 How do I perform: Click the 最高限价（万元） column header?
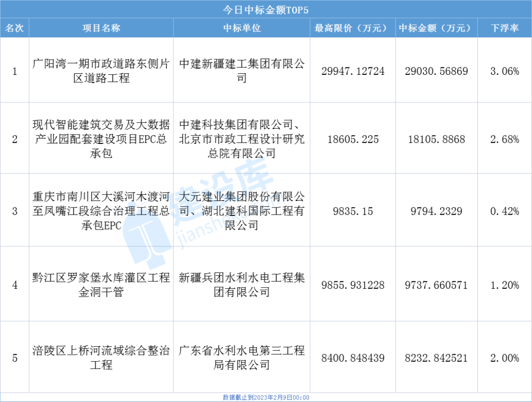pyautogui.click(x=352, y=28)
